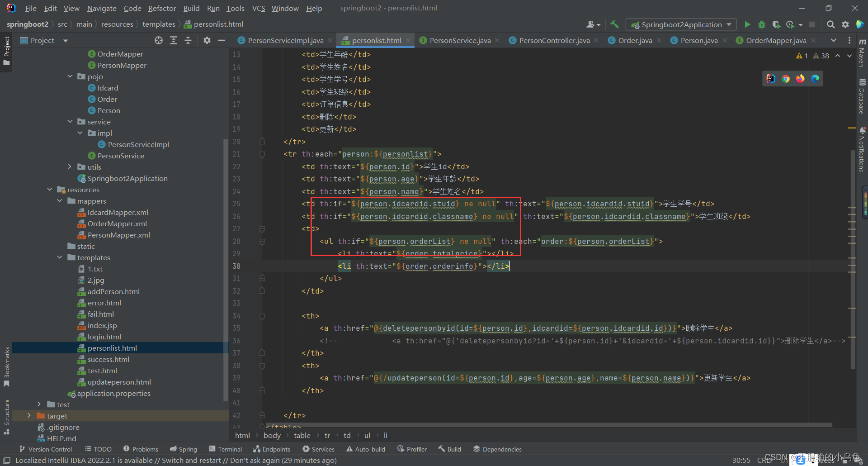Open the Terminal tool window
Screen dimensions: 868x466
(226, 449)
